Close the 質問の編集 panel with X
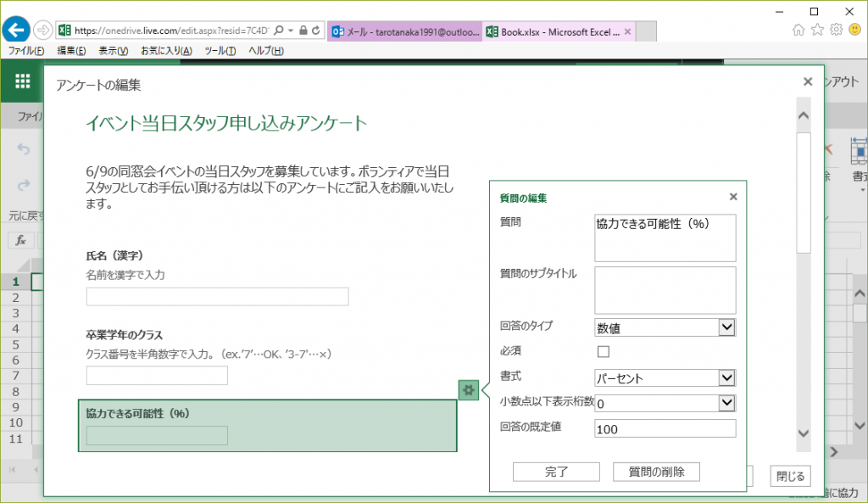 point(733,197)
